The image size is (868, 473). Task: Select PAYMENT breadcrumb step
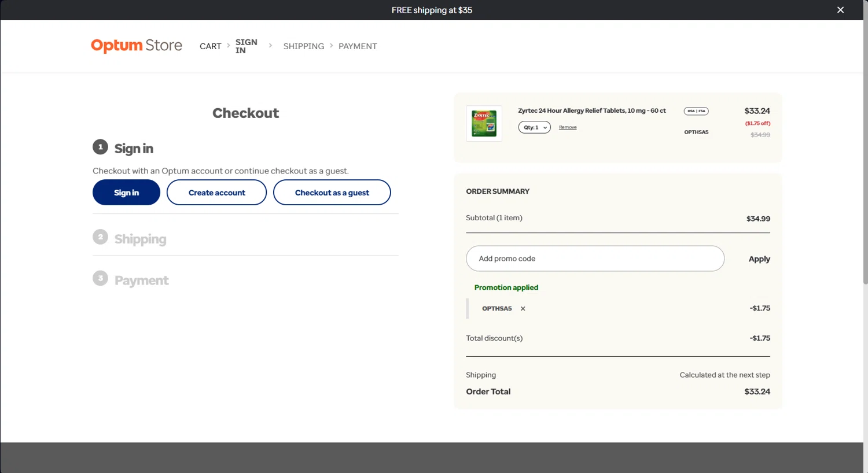pyautogui.click(x=358, y=46)
